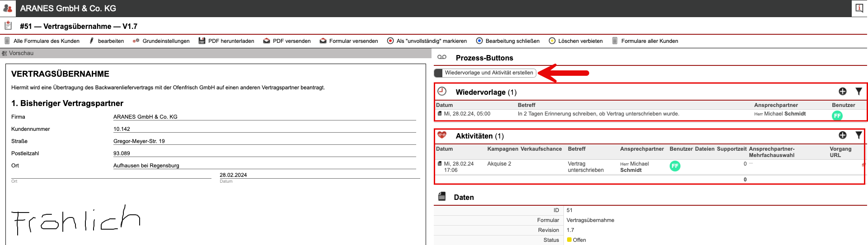
Task: Download PDF via PDF herunterladen
Action: [x=226, y=41]
